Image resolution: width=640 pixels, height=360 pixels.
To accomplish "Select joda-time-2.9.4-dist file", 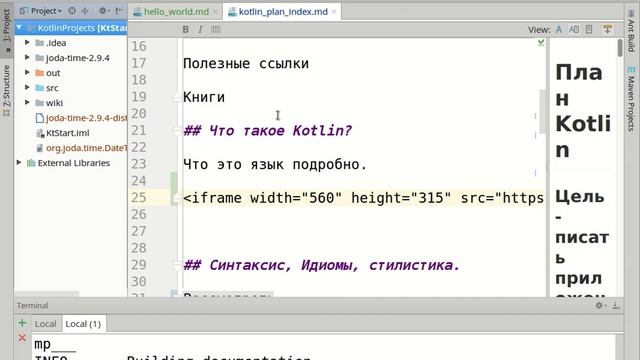I will click(x=81, y=118).
